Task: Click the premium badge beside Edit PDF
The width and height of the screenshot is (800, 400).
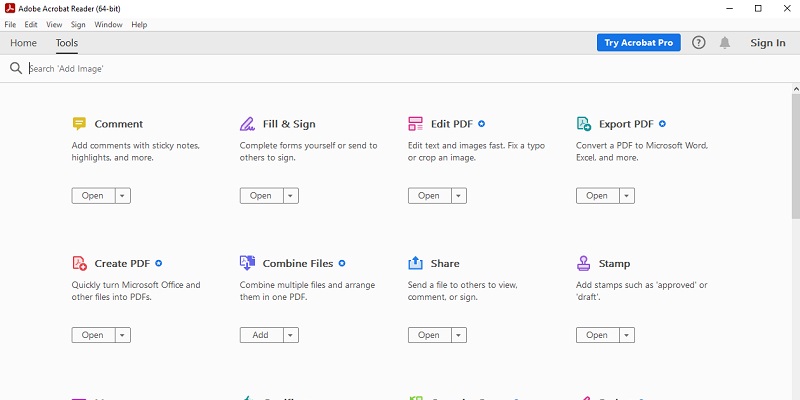Action: [481, 123]
